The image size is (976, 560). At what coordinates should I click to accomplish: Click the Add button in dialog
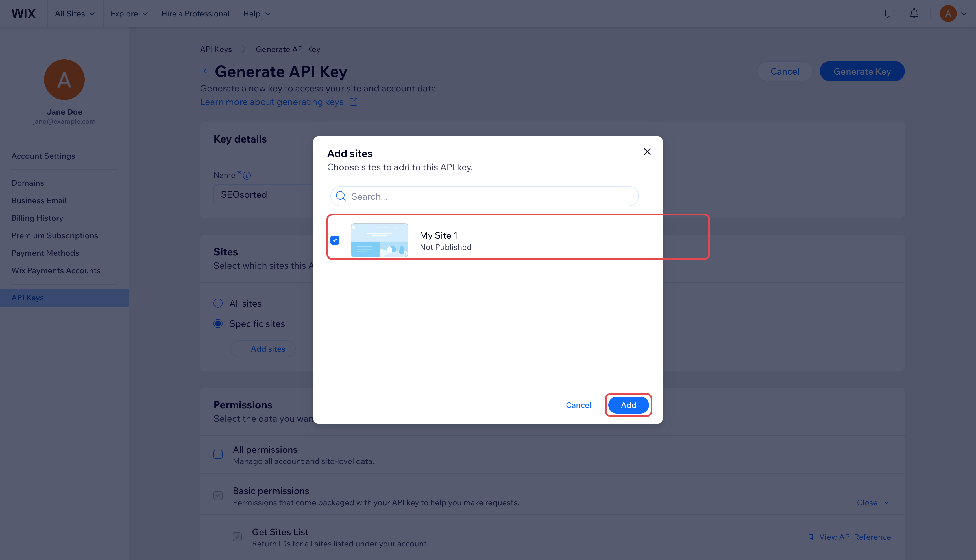click(x=628, y=404)
